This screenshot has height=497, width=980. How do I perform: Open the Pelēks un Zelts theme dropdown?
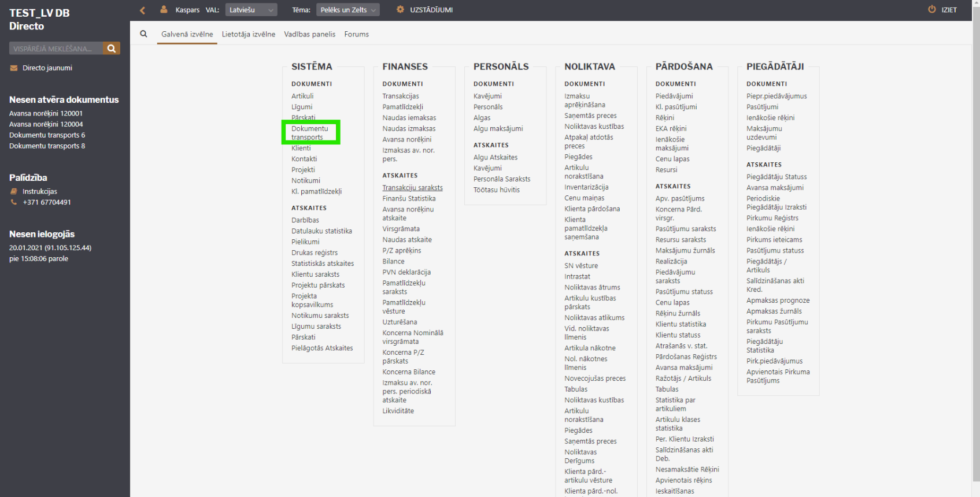pos(348,10)
